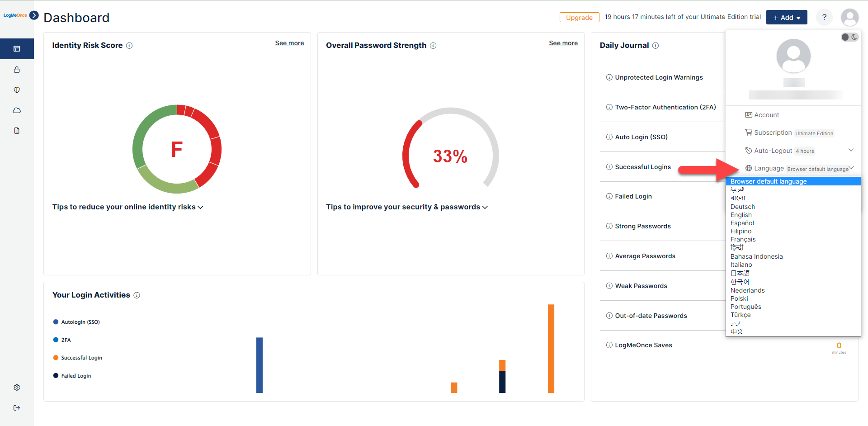Click info icon beside Auto Login (SSO)
The width and height of the screenshot is (868, 426).
[609, 137]
